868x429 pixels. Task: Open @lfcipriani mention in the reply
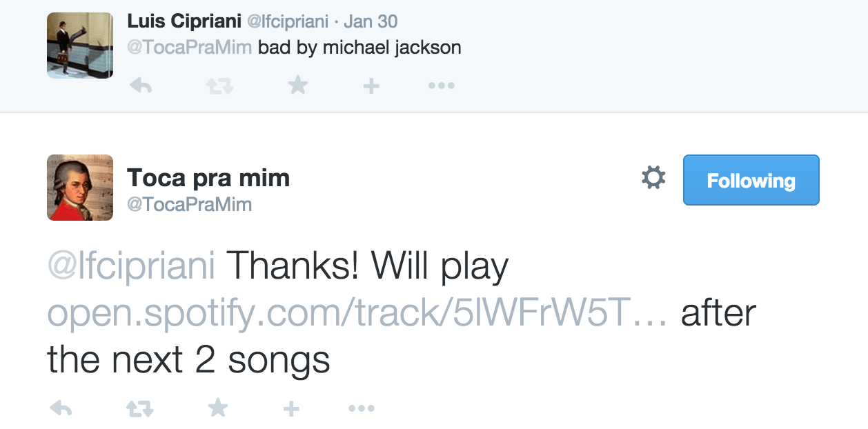point(131,267)
